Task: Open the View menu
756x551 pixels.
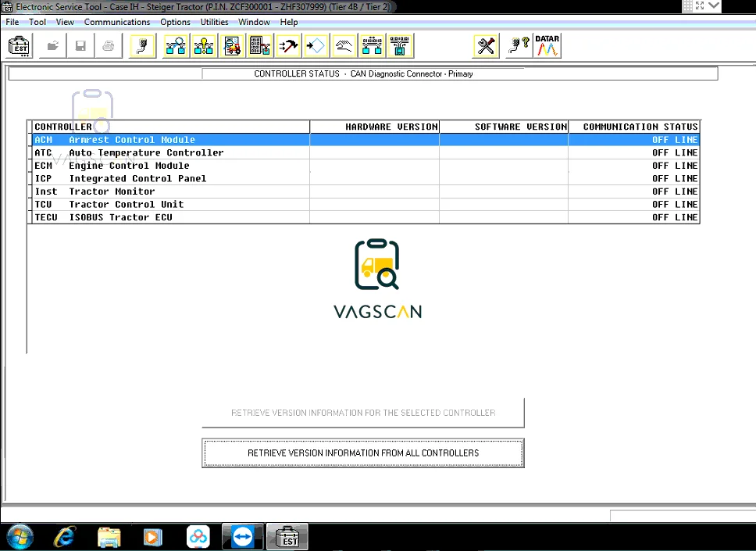Action: coord(65,22)
